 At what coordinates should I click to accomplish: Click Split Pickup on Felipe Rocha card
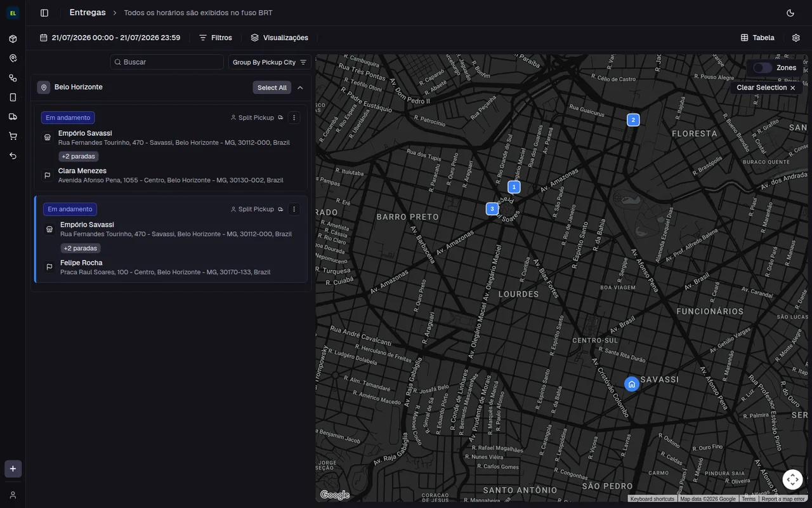pos(257,209)
